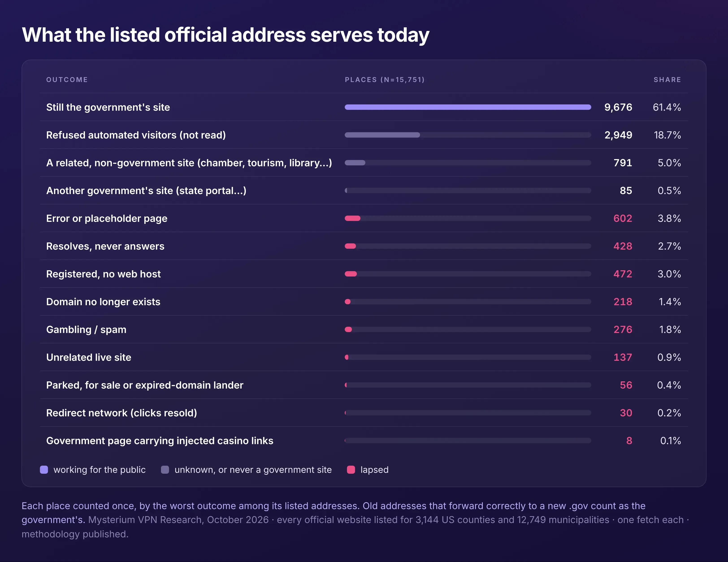
Task: Select 'Redirect network (clicks resold)' row label
Action: click(122, 413)
